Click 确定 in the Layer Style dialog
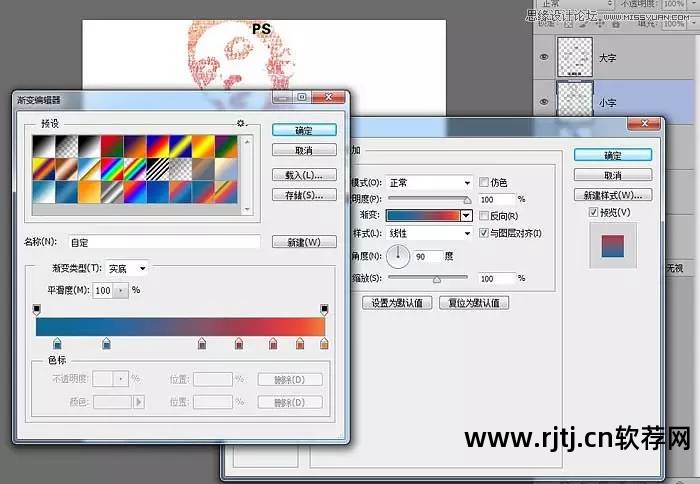700x484 pixels. 612,155
